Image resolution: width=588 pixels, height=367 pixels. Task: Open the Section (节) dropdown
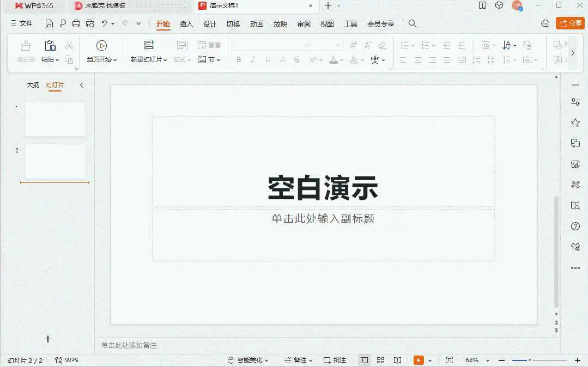(209, 59)
